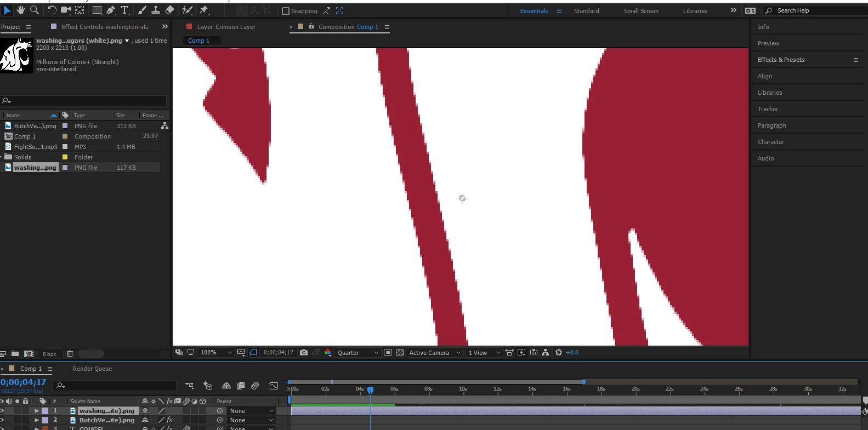Click the Reset Exposure icon

pyautogui.click(x=559, y=352)
